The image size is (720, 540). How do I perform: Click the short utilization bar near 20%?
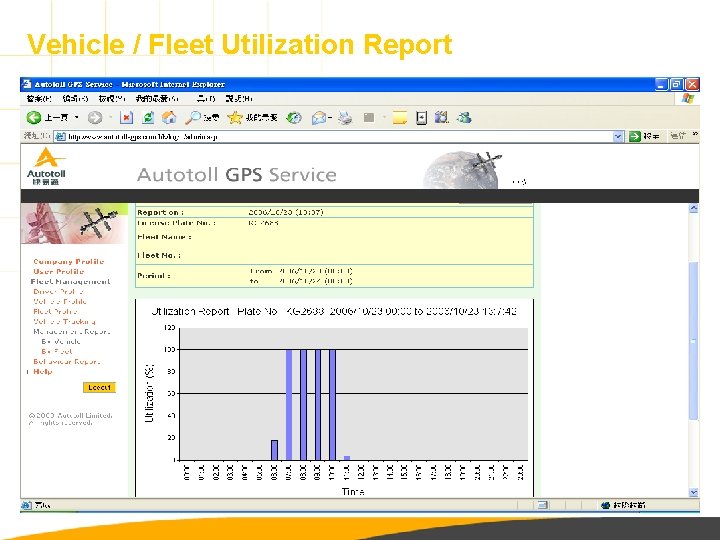(x=274, y=450)
